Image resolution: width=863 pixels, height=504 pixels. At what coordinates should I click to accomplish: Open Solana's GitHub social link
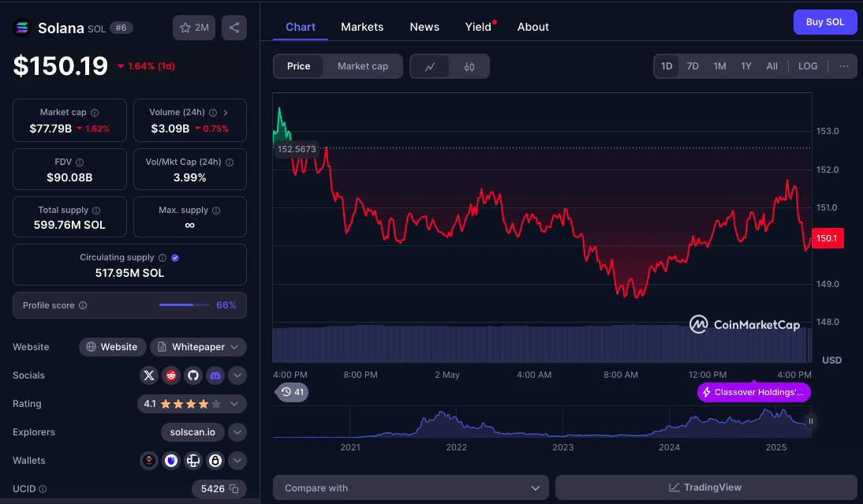(193, 375)
